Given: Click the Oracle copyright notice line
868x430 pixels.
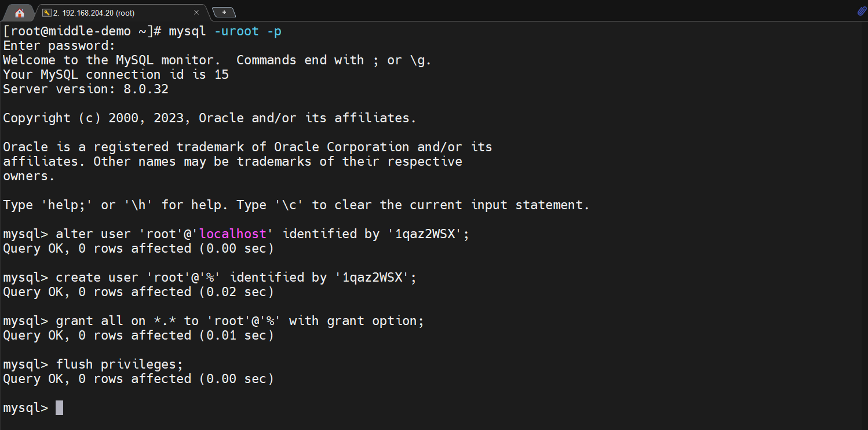Looking at the screenshot, I should coord(210,118).
